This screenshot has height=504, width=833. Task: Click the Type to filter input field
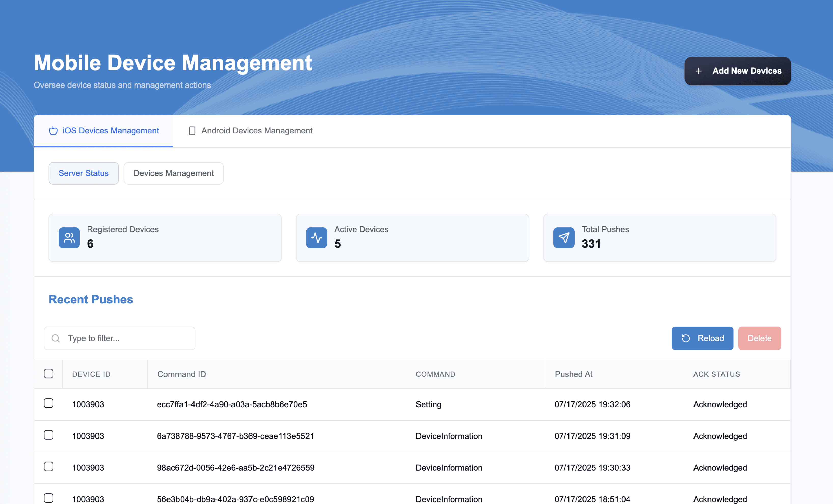(x=129, y=338)
